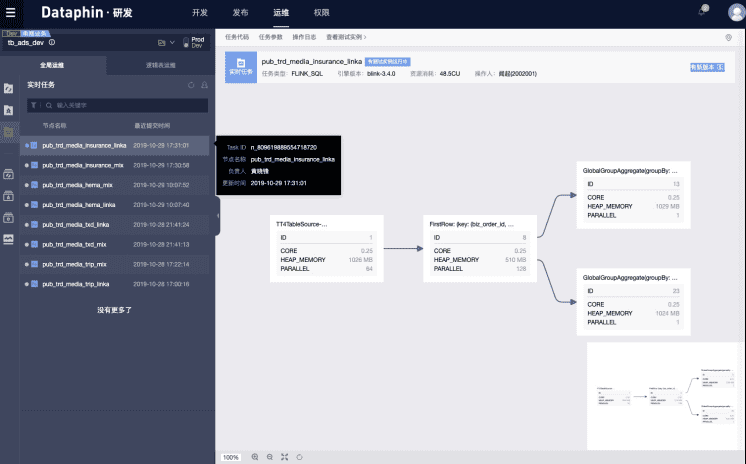
Task: Switch to the 运维 top navigation tab
Action: tap(281, 12)
